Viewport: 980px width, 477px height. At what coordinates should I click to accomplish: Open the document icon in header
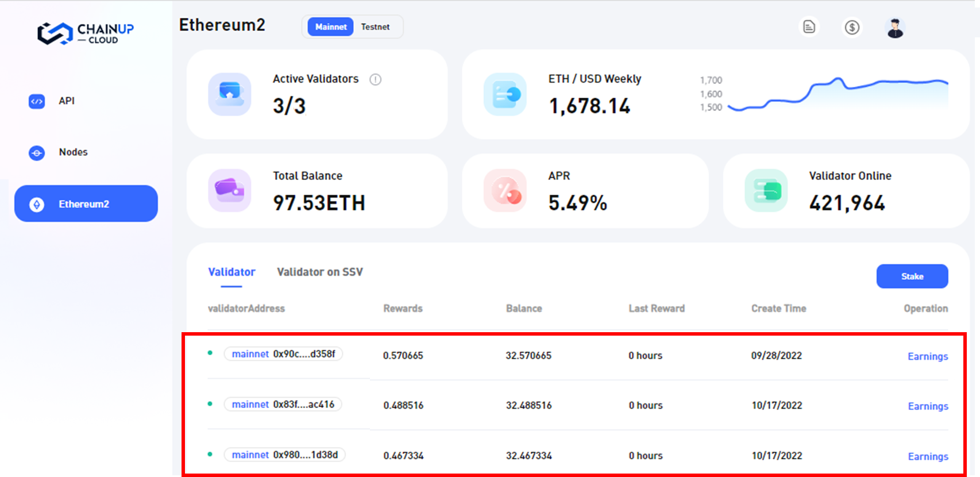809,27
